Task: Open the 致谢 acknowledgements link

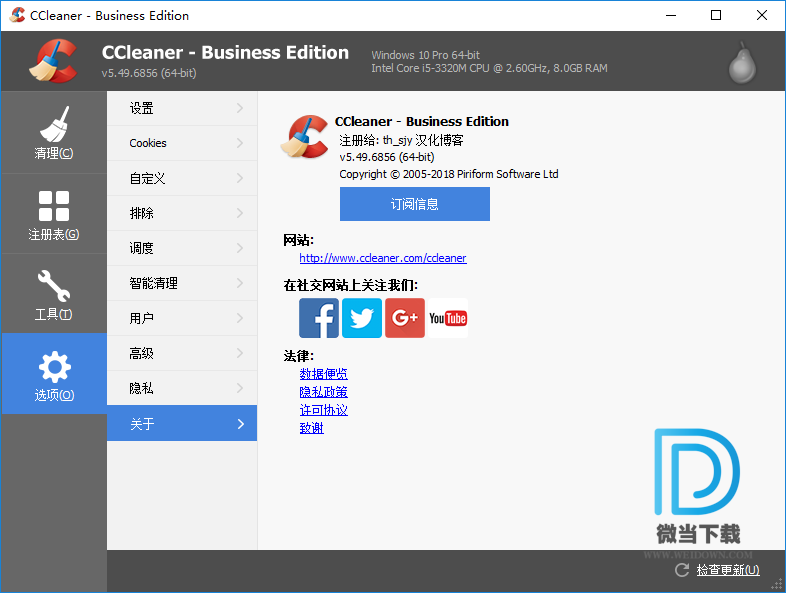Action: tap(311, 428)
